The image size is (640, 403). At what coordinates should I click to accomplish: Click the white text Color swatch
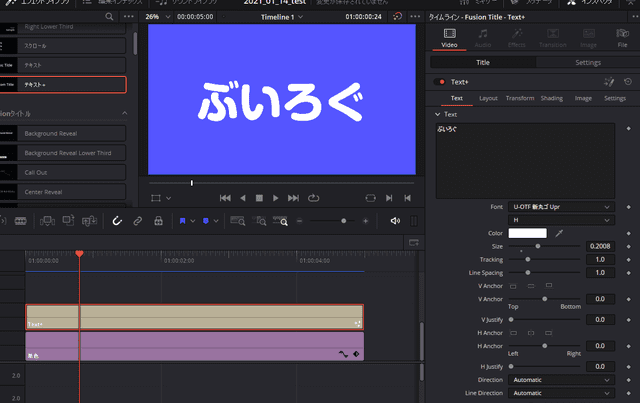[527, 233]
